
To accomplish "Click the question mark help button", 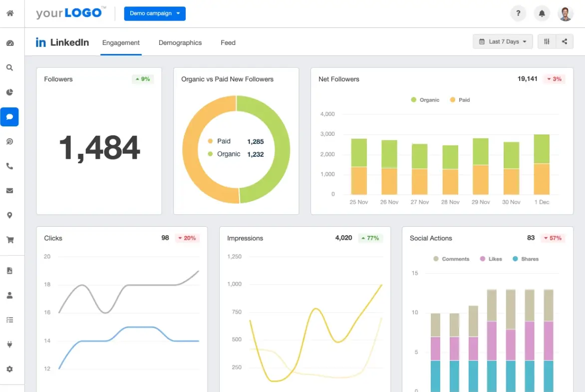I will pos(518,13).
